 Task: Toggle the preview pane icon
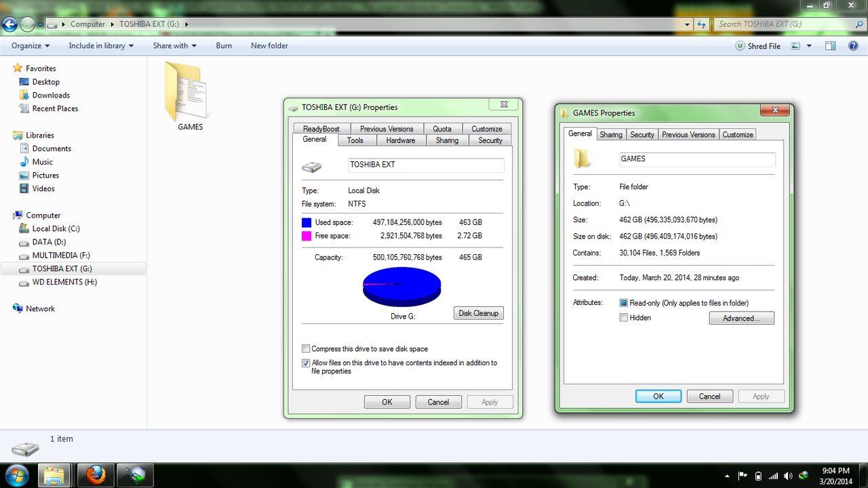click(830, 46)
